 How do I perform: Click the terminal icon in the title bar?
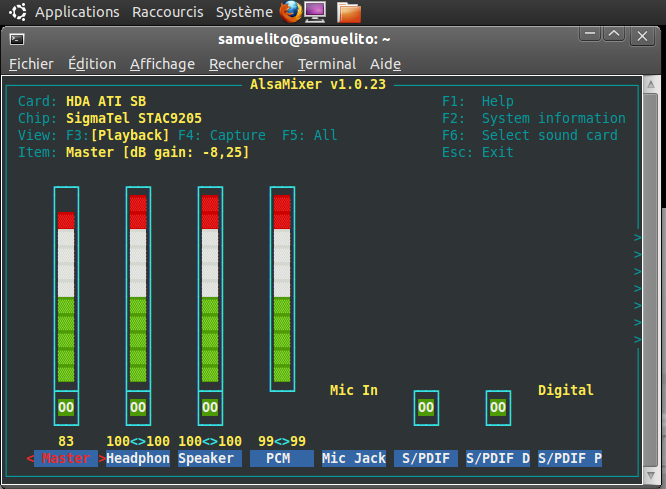pyautogui.click(x=17, y=39)
